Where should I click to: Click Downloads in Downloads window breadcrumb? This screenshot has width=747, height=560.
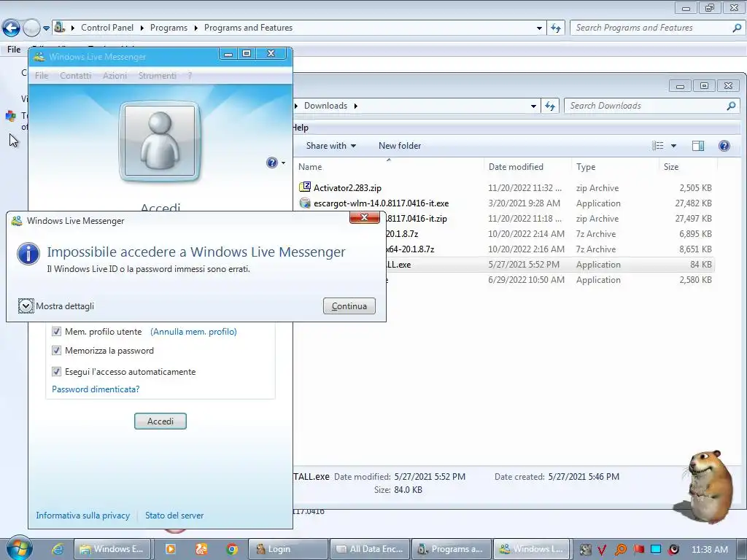coord(325,106)
